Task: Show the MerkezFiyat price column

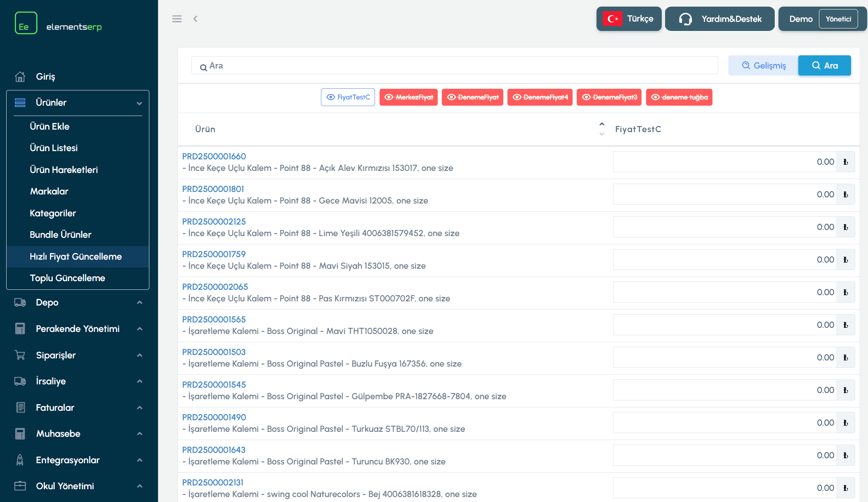Action: coord(408,97)
